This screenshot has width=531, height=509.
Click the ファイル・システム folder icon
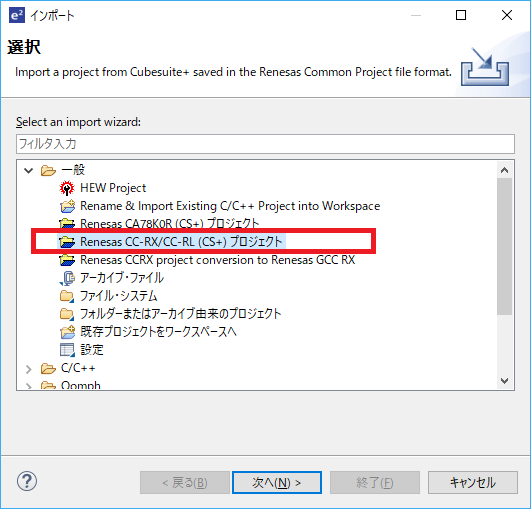[67, 296]
